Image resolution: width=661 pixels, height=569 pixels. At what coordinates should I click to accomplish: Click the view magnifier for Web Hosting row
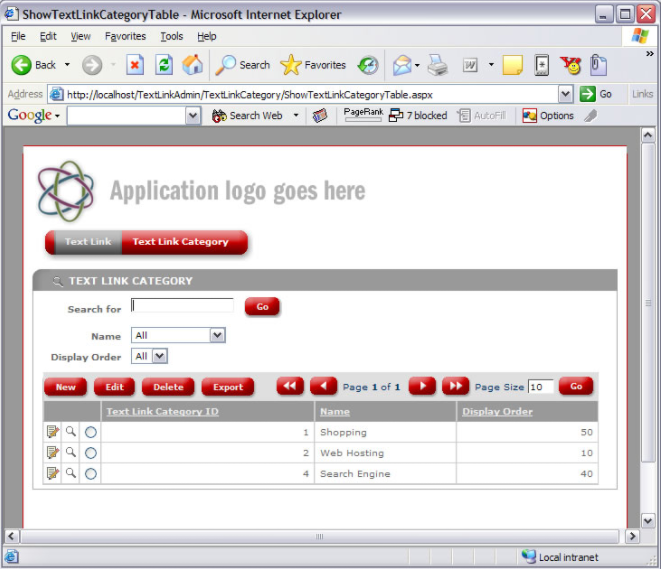point(71,452)
